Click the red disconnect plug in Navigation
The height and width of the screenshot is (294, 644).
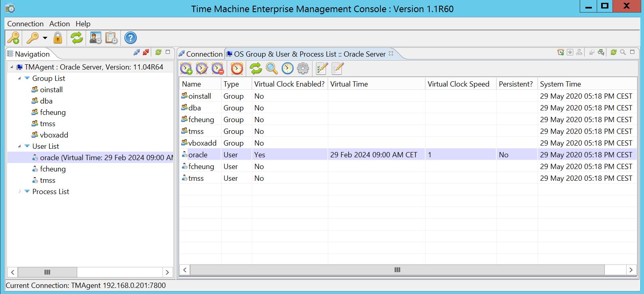[x=146, y=53]
